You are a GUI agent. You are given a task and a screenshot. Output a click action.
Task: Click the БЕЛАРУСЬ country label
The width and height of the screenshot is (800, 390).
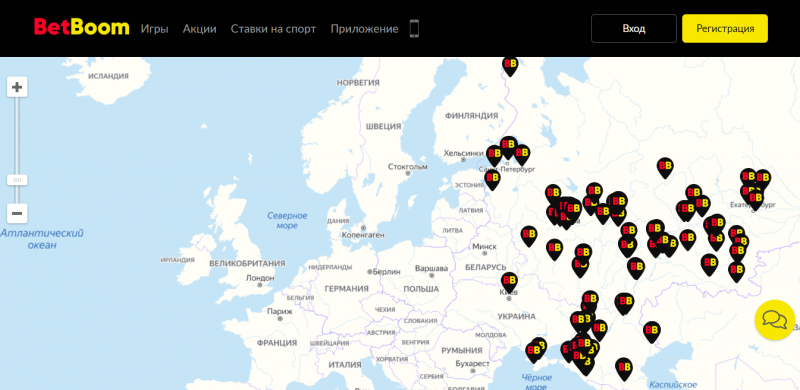pos(486,267)
